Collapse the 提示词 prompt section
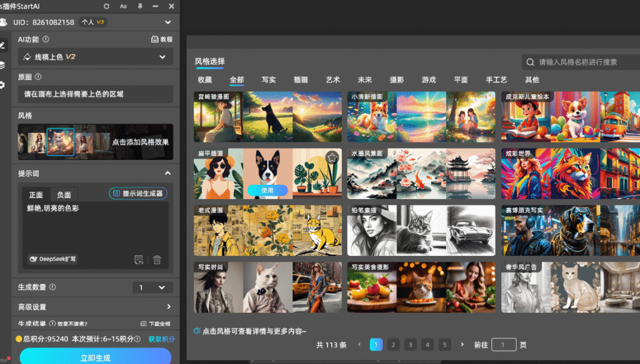This screenshot has height=364, width=640. [167, 173]
